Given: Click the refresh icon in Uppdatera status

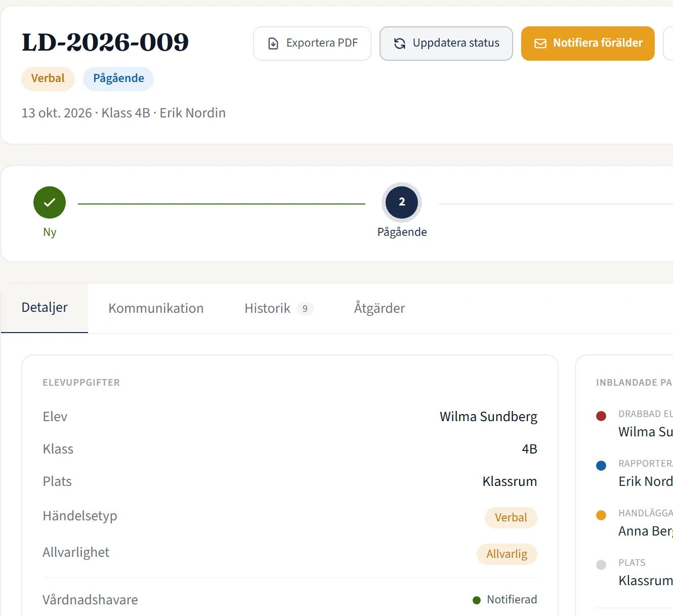Looking at the screenshot, I should 400,44.
